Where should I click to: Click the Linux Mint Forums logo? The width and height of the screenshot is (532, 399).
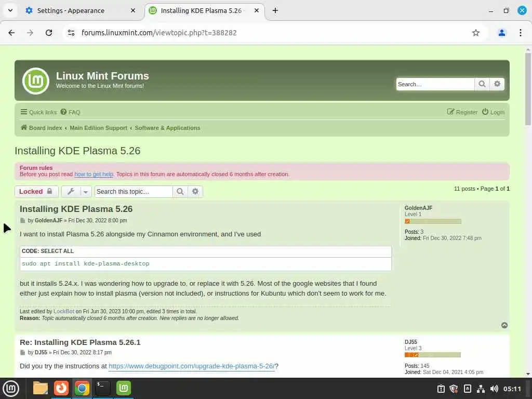[36, 81]
